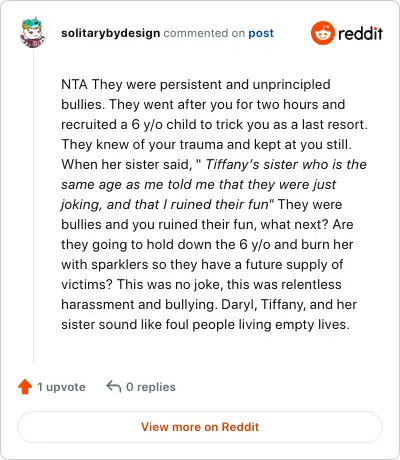Click the "0 replies" count label

tap(151, 387)
